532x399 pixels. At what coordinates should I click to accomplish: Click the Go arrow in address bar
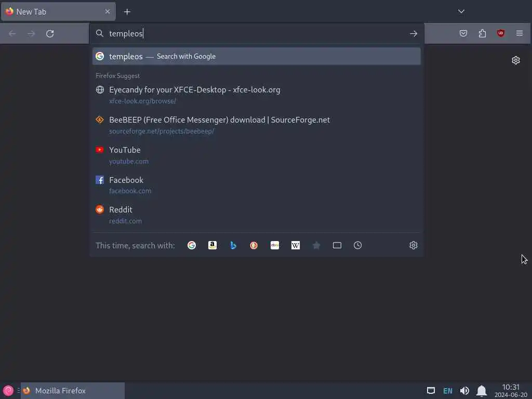click(413, 34)
